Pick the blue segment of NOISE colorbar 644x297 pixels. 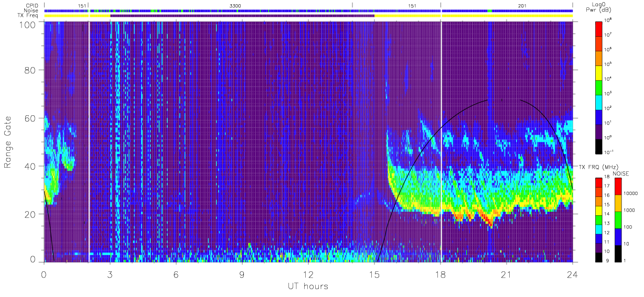pyautogui.click(x=618, y=236)
